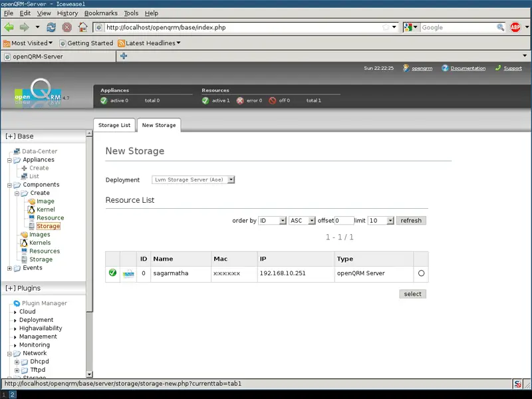Open the Getting Started bookmark
532x399 pixels.
(x=86, y=43)
